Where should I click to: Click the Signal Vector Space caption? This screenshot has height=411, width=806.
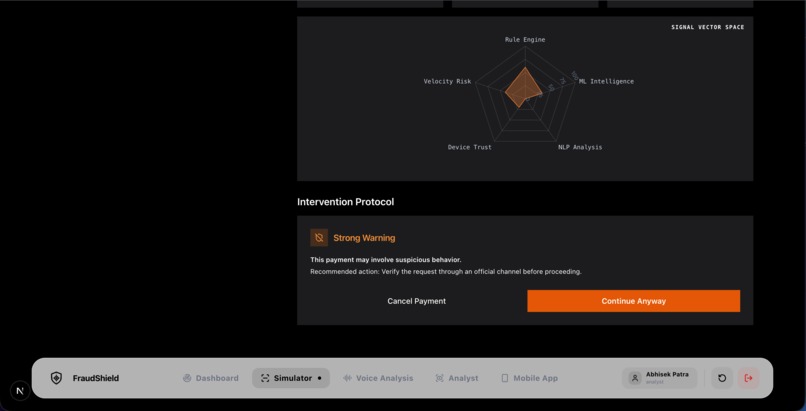click(x=707, y=27)
